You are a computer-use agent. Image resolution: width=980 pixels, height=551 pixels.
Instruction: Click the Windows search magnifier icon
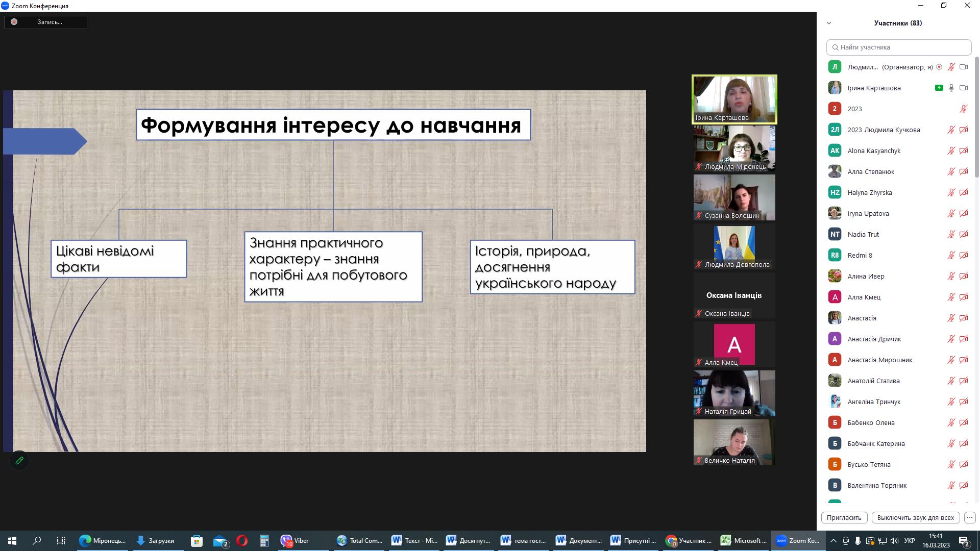pyautogui.click(x=37, y=541)
